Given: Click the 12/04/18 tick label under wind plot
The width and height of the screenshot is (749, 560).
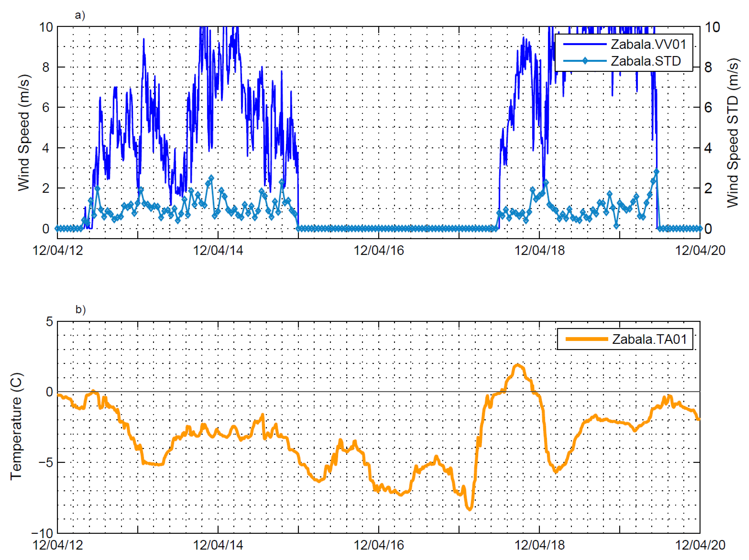Looking at the screenshot, I should point(539,251).
